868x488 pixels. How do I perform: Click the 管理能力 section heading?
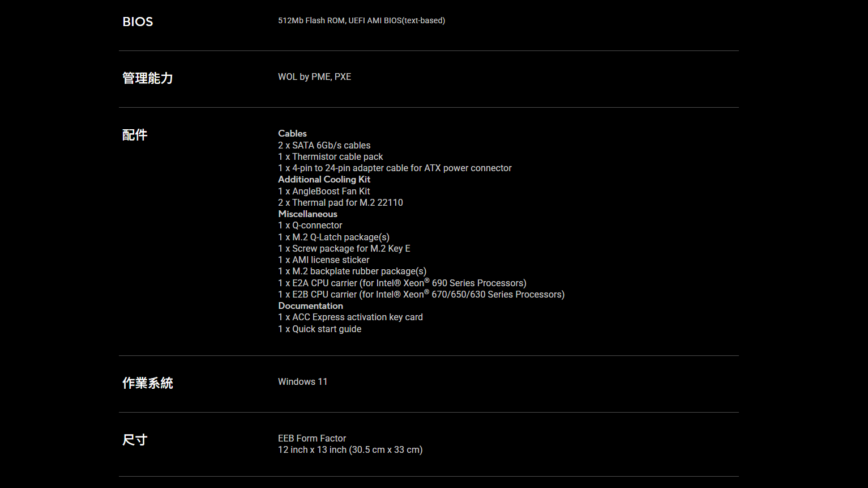click(148, 78)
